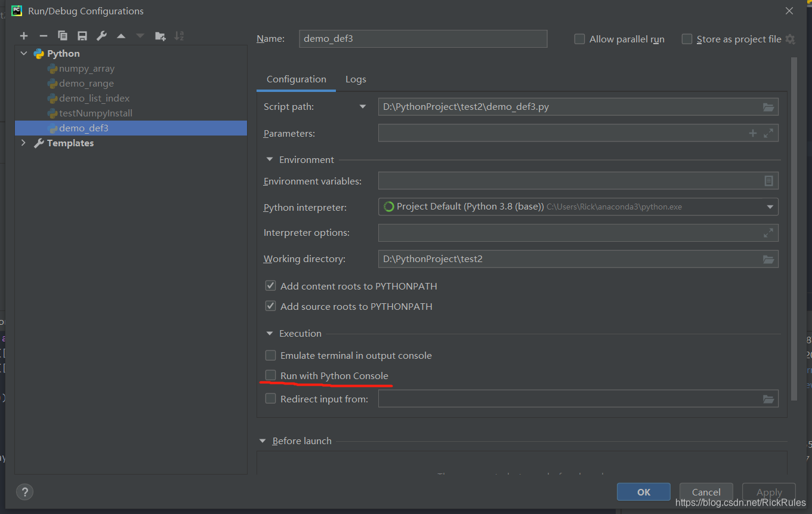Select demo_def3 configuration
Screen dimensions: 812x514
click(x=131, y=128)
